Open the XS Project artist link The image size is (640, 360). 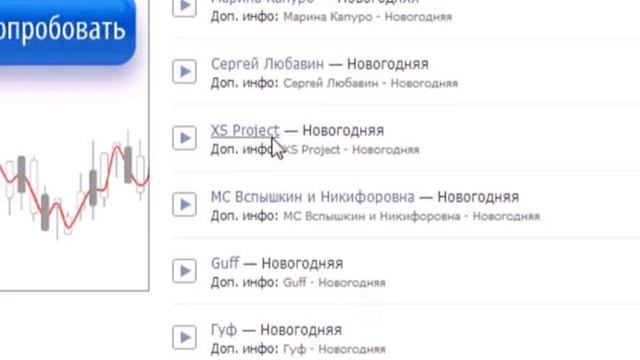point(245,131)
